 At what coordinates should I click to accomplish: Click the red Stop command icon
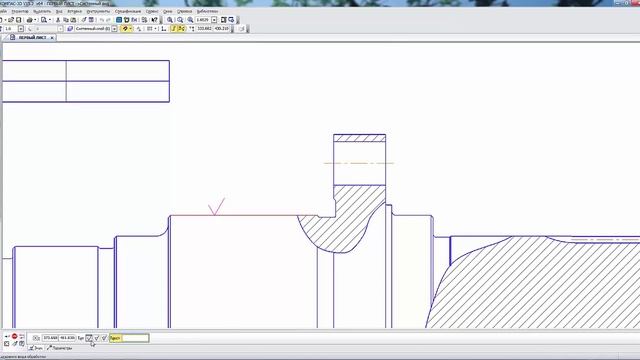coord(14,336)
